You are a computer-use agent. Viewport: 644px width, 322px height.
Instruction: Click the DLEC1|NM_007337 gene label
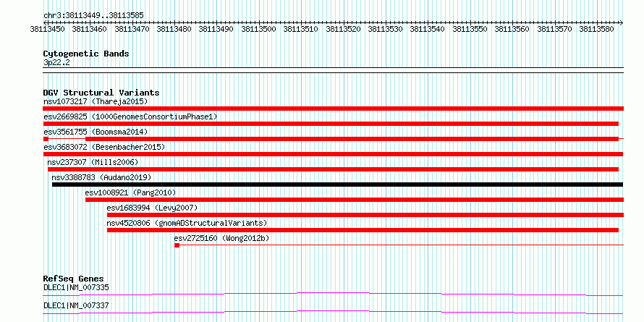tap(76, 305)
